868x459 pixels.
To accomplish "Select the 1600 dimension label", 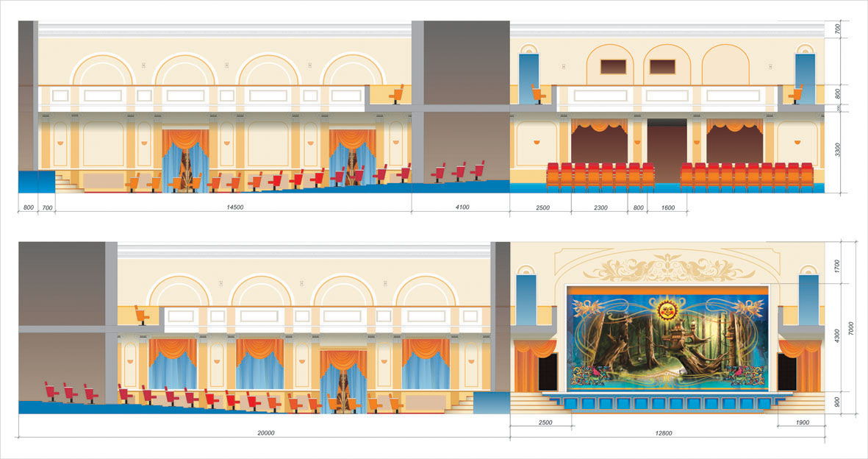I will (668, 208).
